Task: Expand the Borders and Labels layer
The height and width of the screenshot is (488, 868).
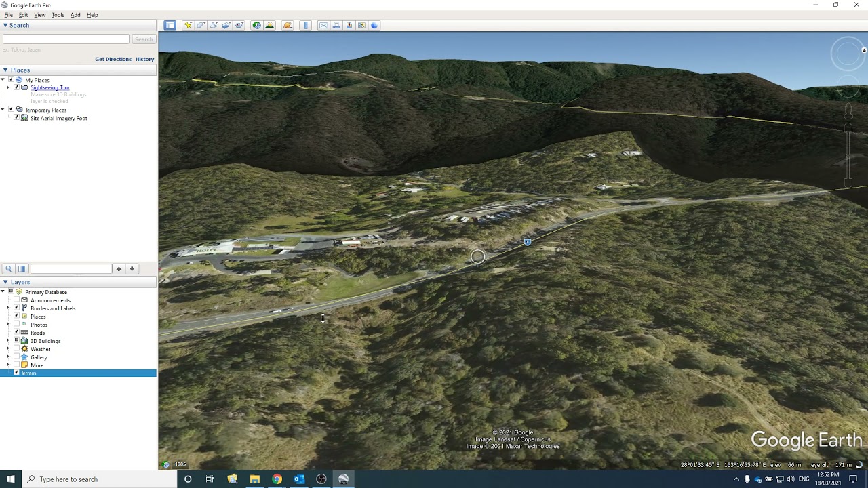Action: pyautogui.click(x=7, y=308)
